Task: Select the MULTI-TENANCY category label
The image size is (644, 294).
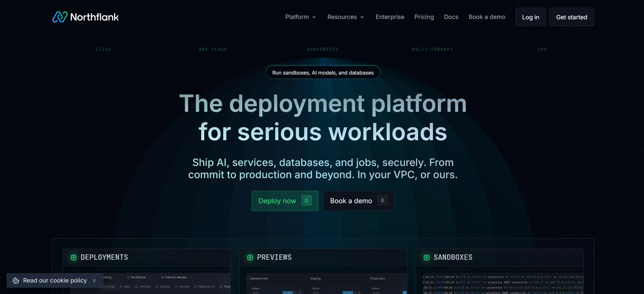Action: click(x=433, y=49)
